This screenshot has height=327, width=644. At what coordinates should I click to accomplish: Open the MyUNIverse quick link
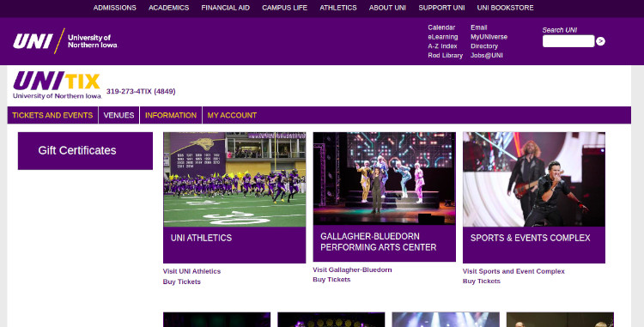coord(489,37)
